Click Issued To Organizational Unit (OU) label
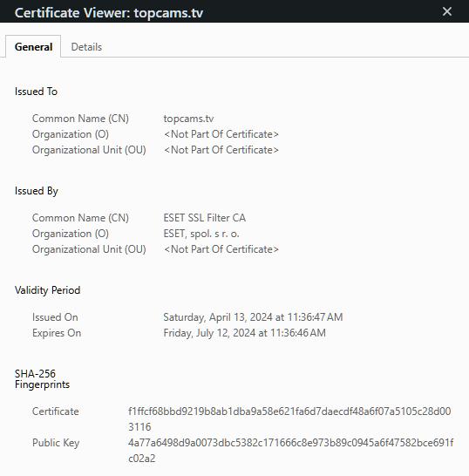This screenshot has height=476, width=469. tap(89, 150)
